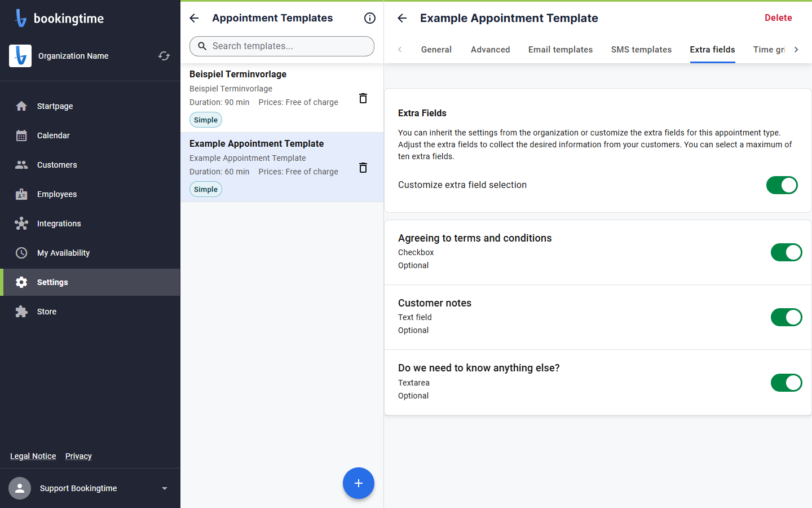Image resolution: width=812 pixels, height=508 pixels.
Task: Go back from Example Appointment Template details
Action: (402, 18)
